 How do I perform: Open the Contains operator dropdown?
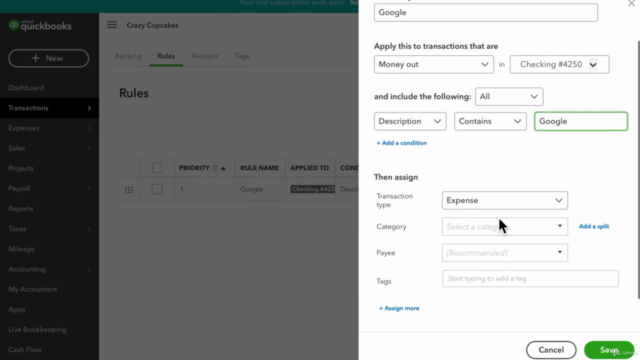tap(490, 121)
